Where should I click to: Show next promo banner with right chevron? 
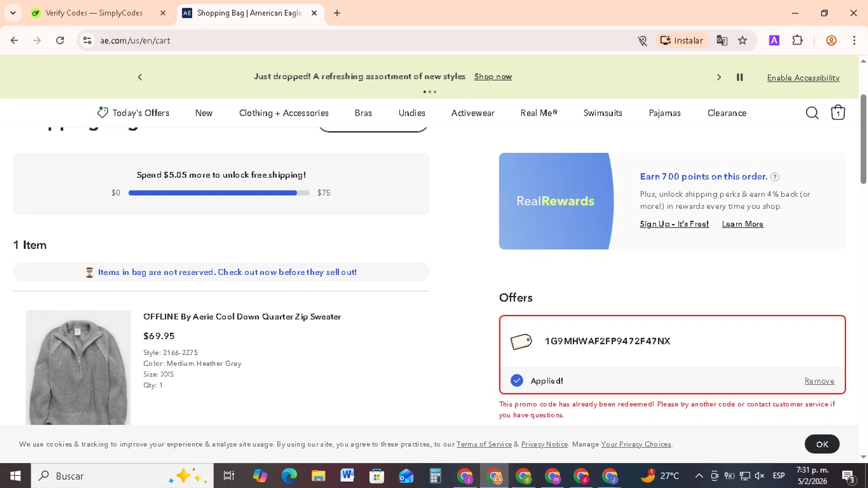point(719,77)
